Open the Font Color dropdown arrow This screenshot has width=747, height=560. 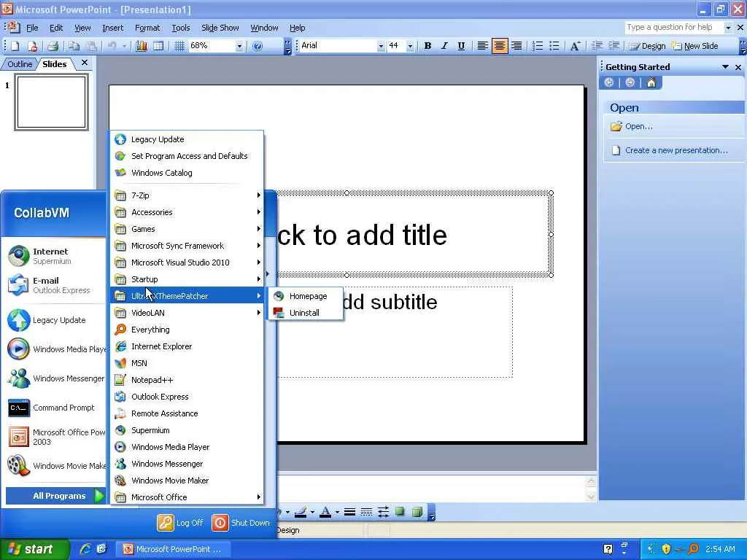pyautogui.click(x=337, y=513)
